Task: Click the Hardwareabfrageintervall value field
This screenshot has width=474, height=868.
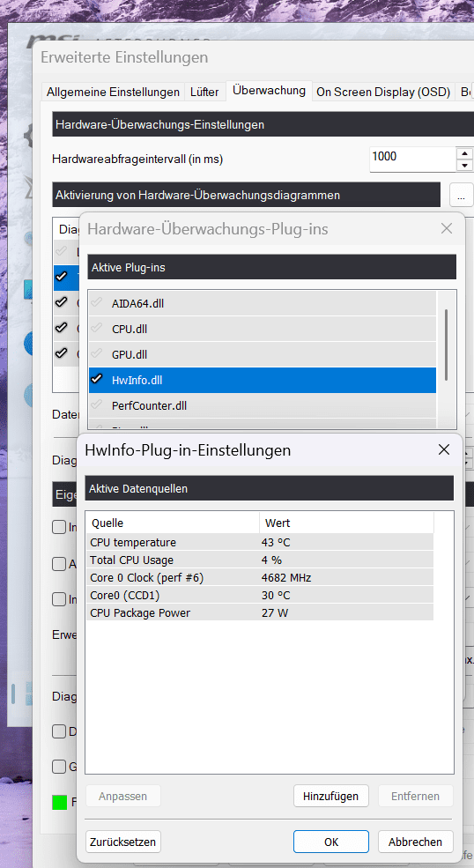Action: coord(412,160)
